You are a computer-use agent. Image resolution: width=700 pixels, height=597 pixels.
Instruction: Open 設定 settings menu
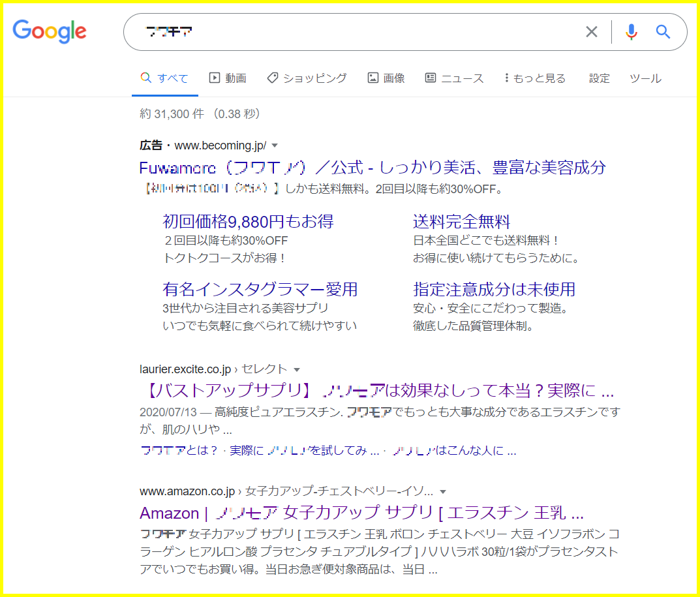coord(599,78)
